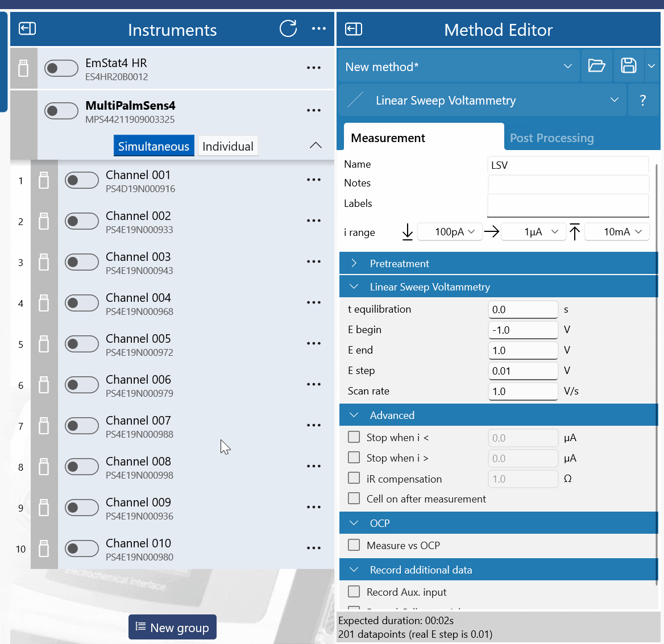Open Channel 001 options menu

[x=313, y=180]
